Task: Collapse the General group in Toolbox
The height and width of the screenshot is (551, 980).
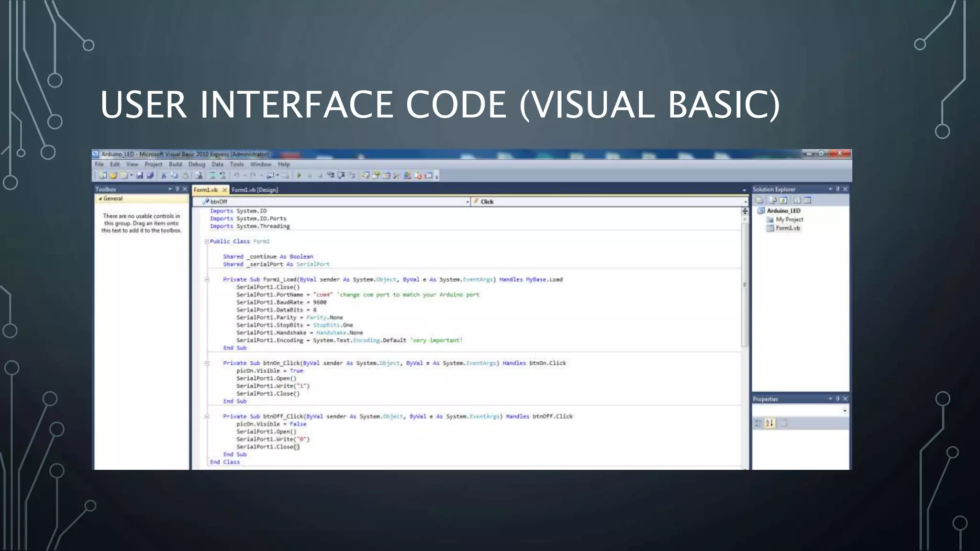Action: coord(100,198)
